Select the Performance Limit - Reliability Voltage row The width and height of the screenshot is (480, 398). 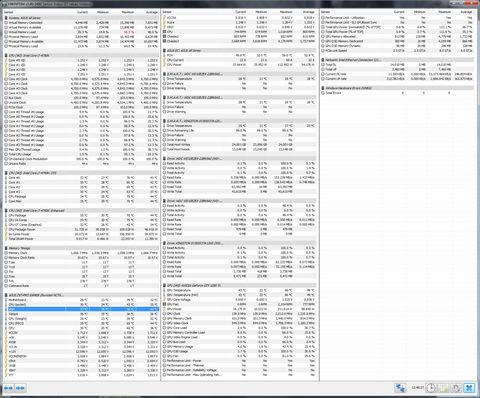[x=239, y=370]
